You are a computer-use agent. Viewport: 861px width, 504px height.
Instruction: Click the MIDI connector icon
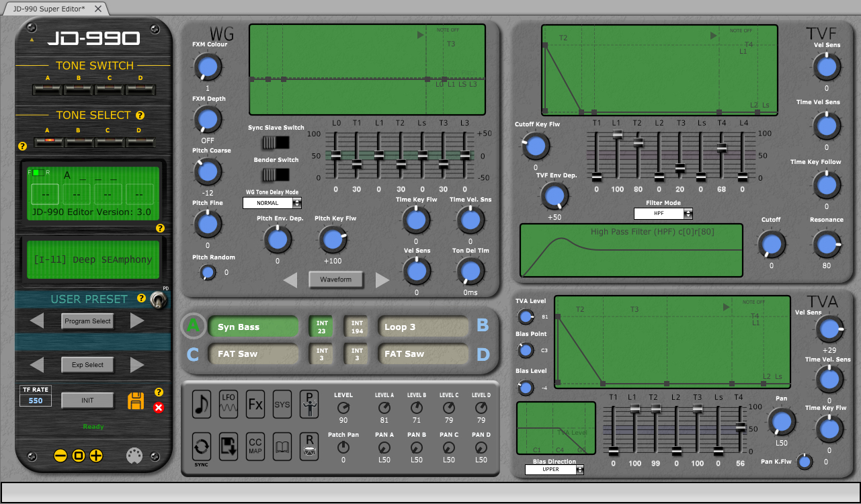pyautogui.click(x=134, y=456)
